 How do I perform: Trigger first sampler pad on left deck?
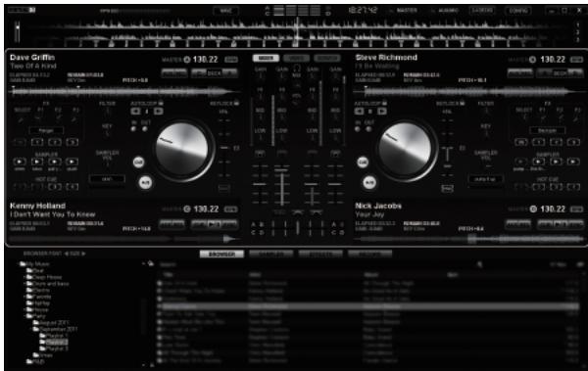(20, 162)
